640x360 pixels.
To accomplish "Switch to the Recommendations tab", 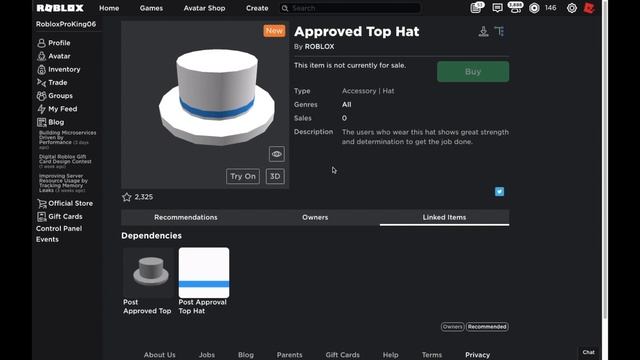I will click(186, 218).
